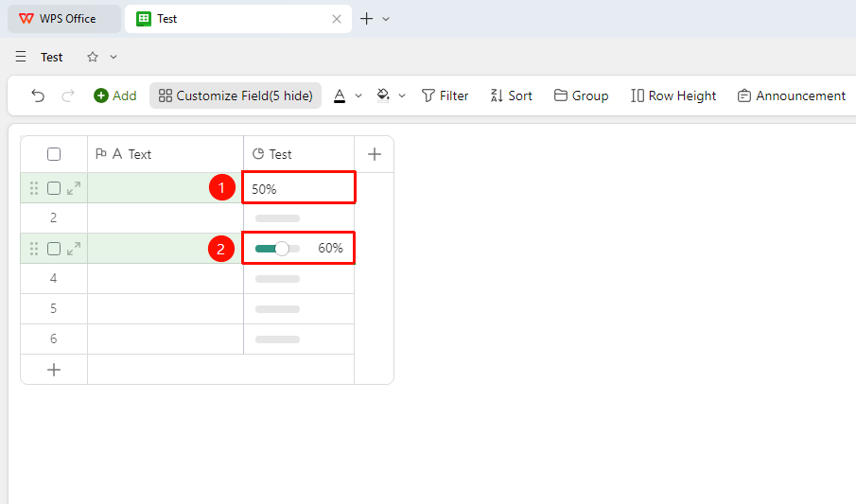Click the progress bar in row 5
This screenshot has width=856, height=504.
[x=277, y=309]
